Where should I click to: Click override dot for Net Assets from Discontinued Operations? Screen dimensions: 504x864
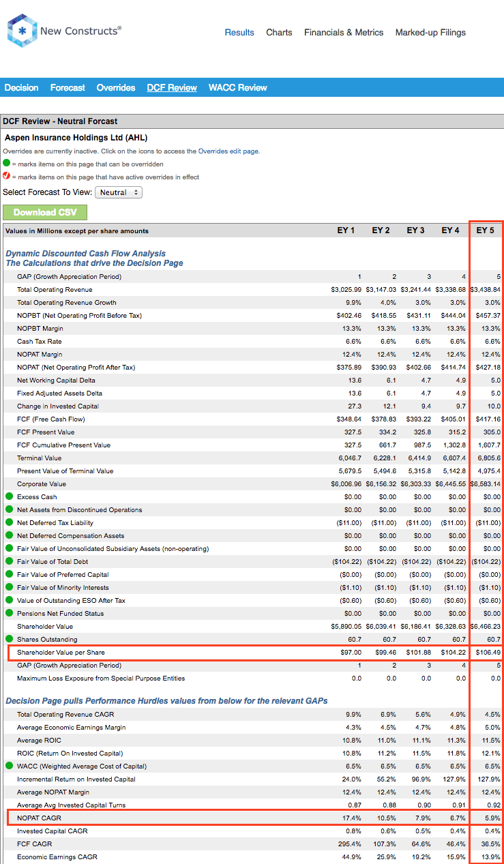coord(9,509)
